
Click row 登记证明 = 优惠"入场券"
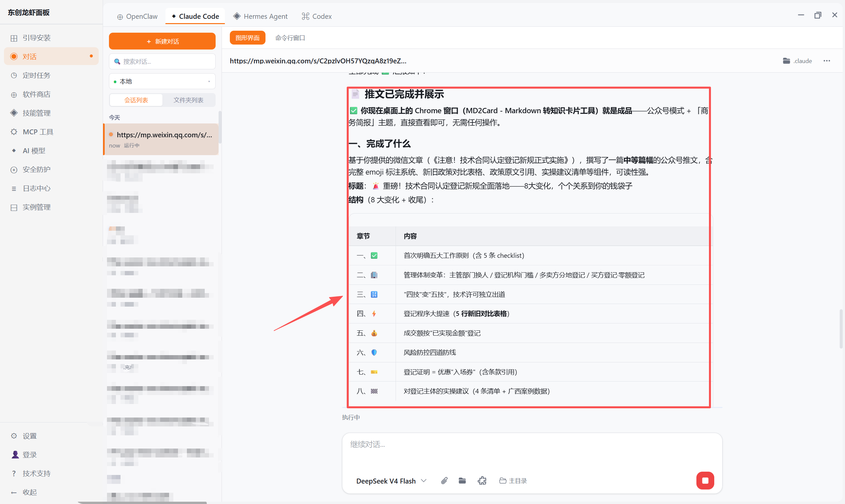[460, 372]
